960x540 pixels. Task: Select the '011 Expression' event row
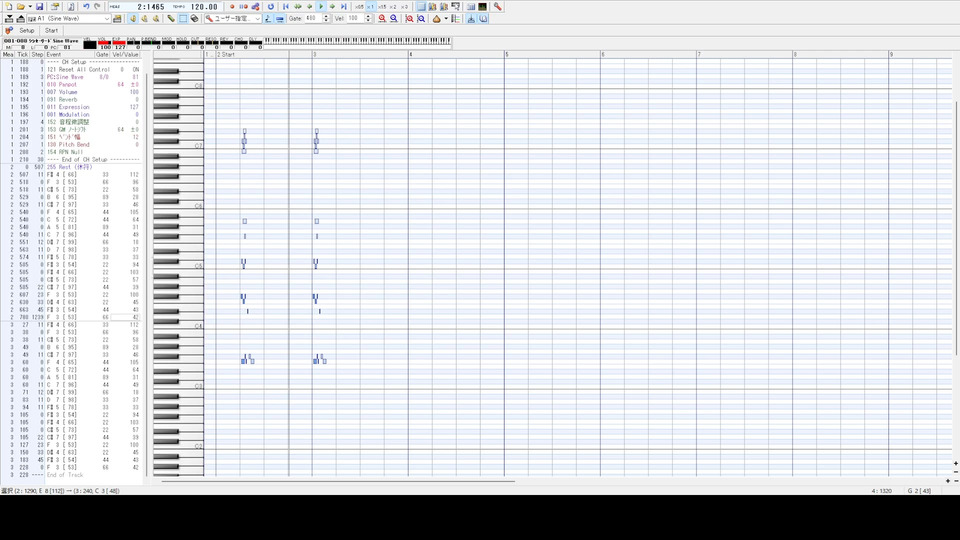(71, 107)
